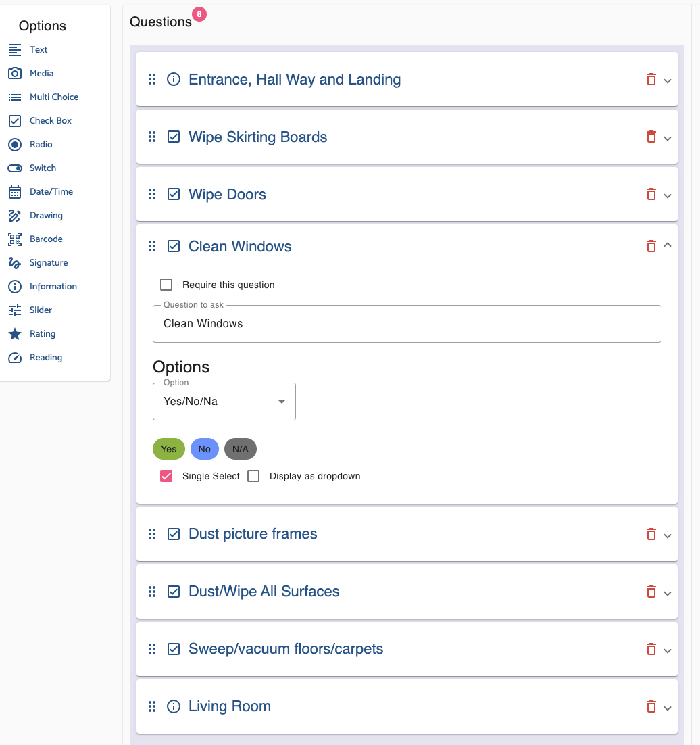Select the Switch question type

[42, 168]
